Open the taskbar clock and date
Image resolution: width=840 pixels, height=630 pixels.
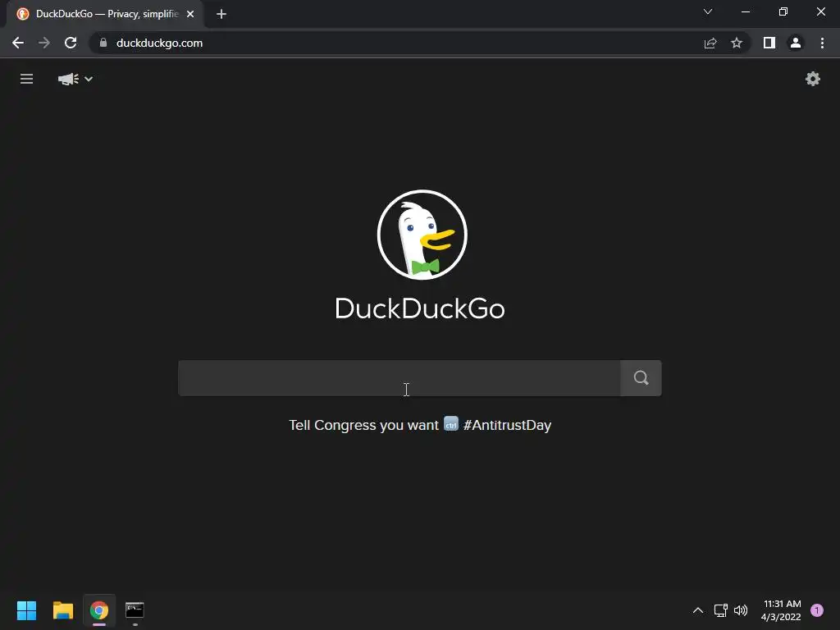click(781, 610)
